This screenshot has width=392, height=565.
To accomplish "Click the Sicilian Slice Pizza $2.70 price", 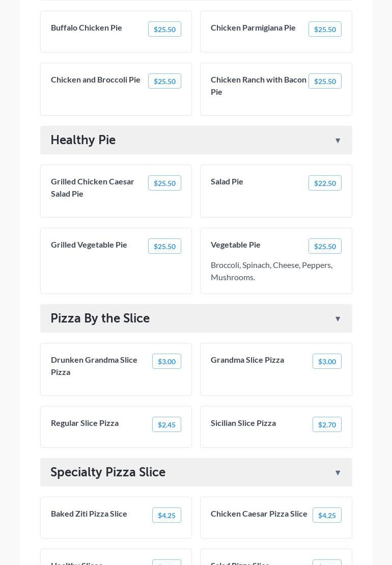I will click(327, 425).
